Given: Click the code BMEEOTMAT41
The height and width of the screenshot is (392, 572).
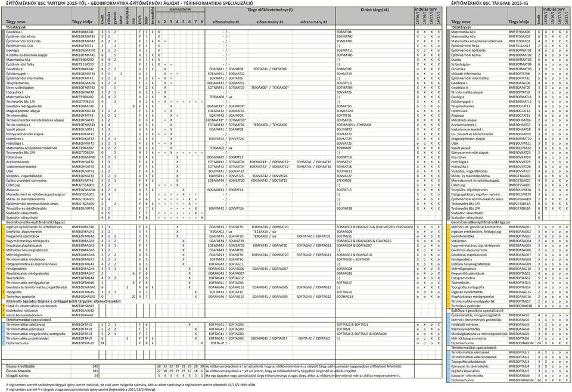Looking at the screenshot, I should coord(83,55).
